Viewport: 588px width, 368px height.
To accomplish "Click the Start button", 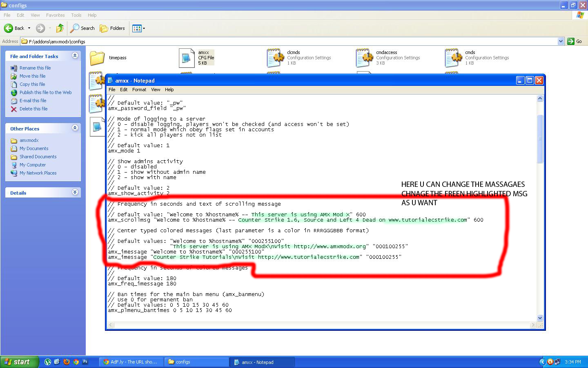I will [x=19, y=362].
